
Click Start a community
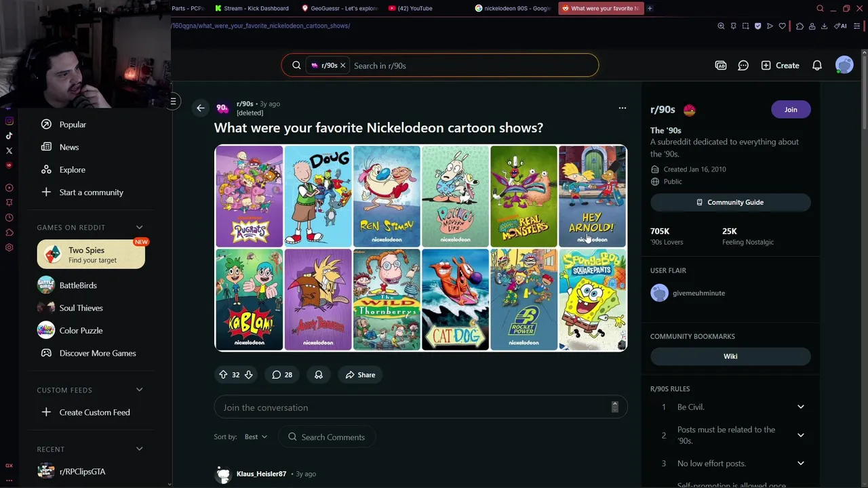tap(91, 192)
